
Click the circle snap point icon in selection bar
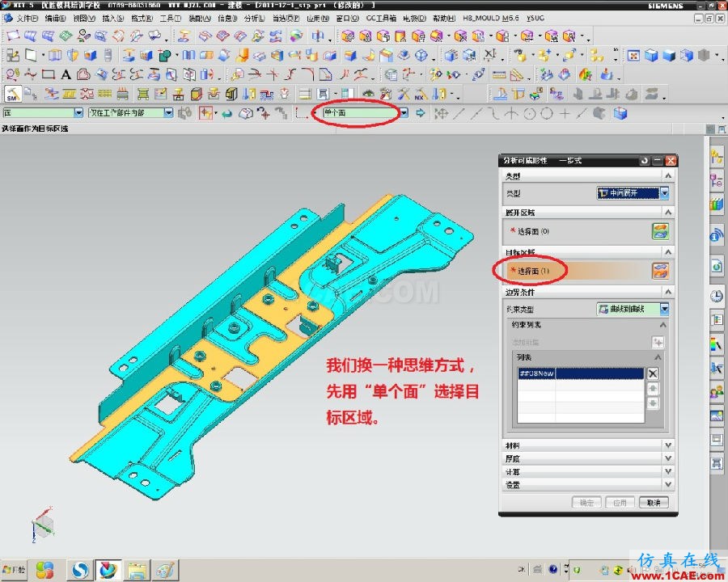tap(547, 113)
